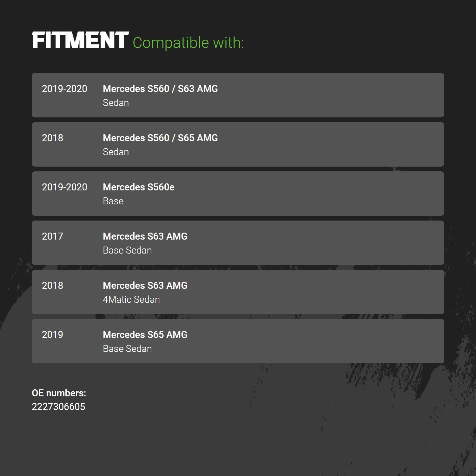This screenshot has height=476, width=476.
Task: Click the 'Mercedes S65 AMG' title text
Action: [145, 335]
